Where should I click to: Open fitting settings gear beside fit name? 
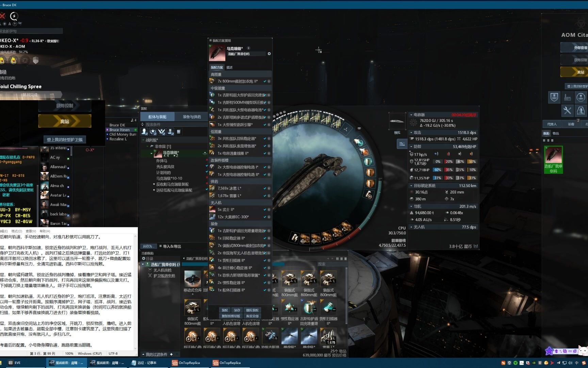point(269,54)
